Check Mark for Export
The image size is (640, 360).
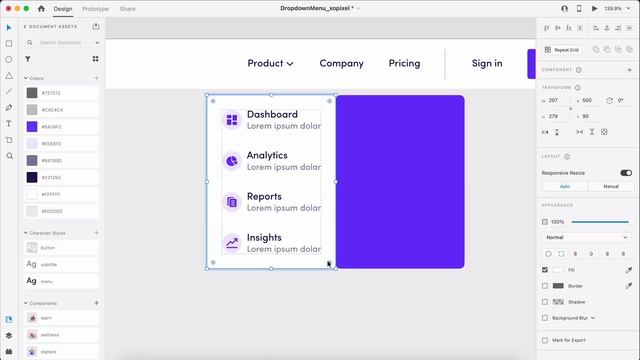(545, 340)
